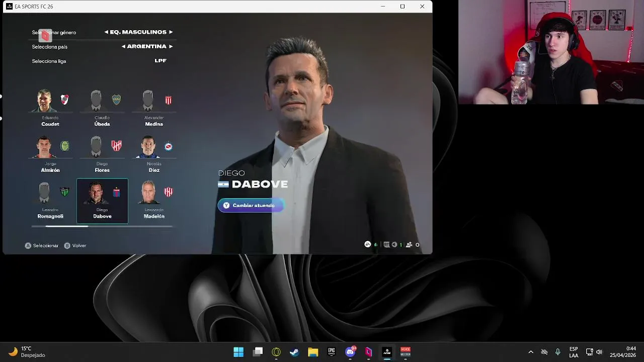Image resolution: width=644 pixels, height=362 pixels.
Task: Click the B button glyph
Action: tap(67, 246)
